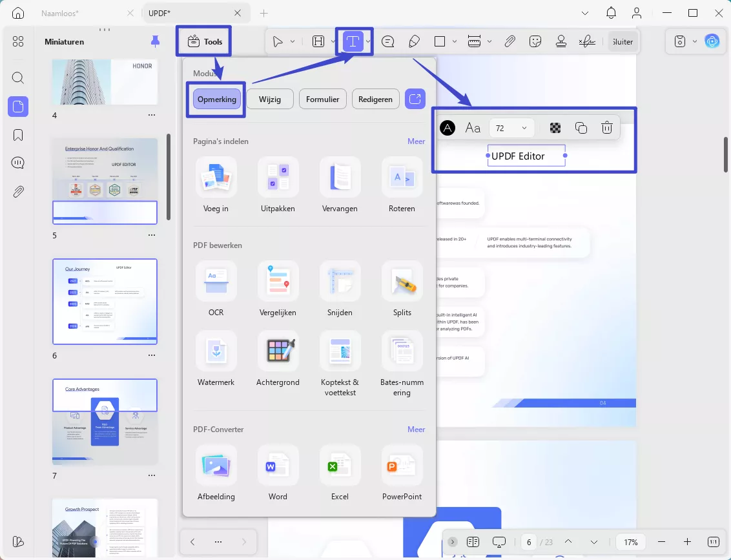
Task: Select Formulier mode
Action: coord(323,99)
